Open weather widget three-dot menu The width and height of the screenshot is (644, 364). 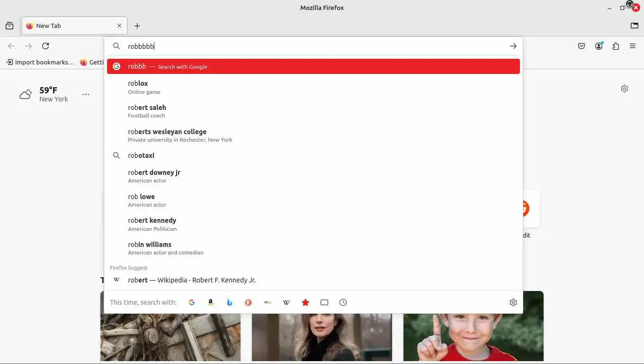click(x=86, y=94)
